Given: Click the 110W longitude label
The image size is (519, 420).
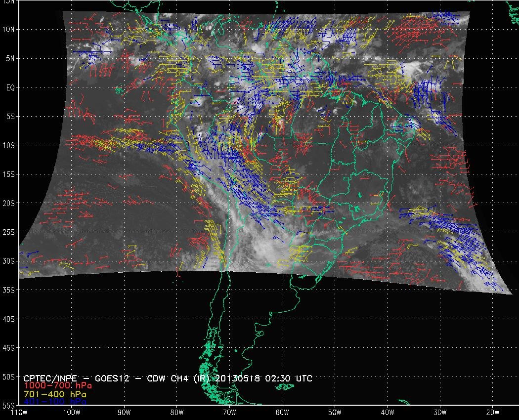Looking at the screenshot, I should (19, 413).
